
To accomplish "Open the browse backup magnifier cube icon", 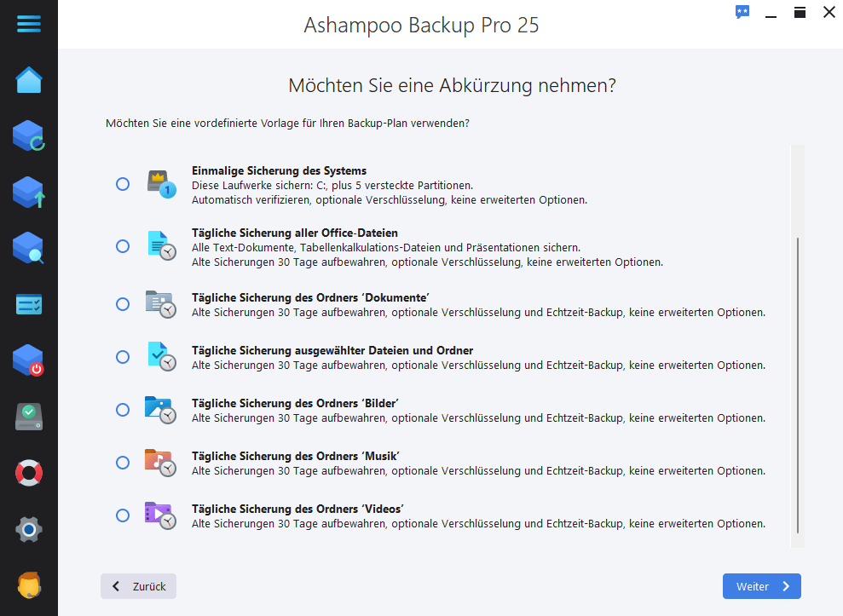I will (29, 248).
